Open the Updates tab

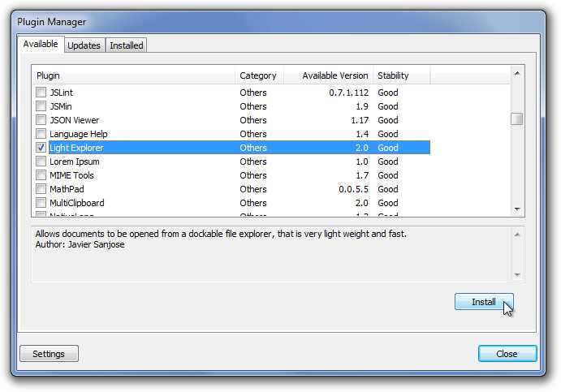84,45
